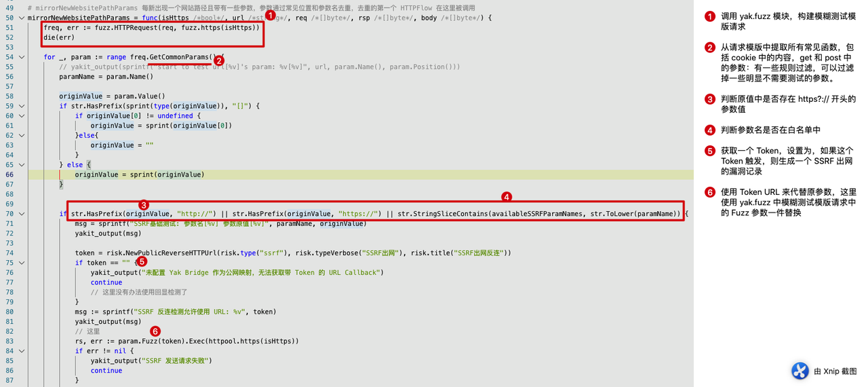Click line number 66 in the gutter
This screenshot has height=387, width=868.
9,174
